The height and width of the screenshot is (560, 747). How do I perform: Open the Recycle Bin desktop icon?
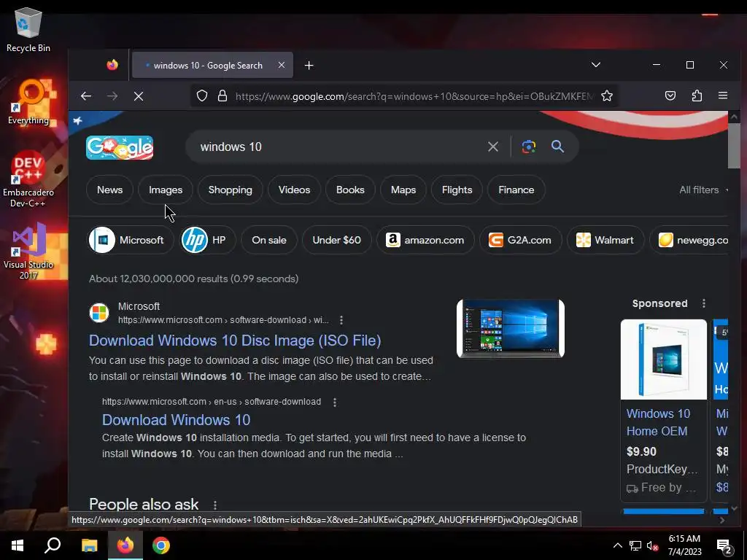click(28, 29)
